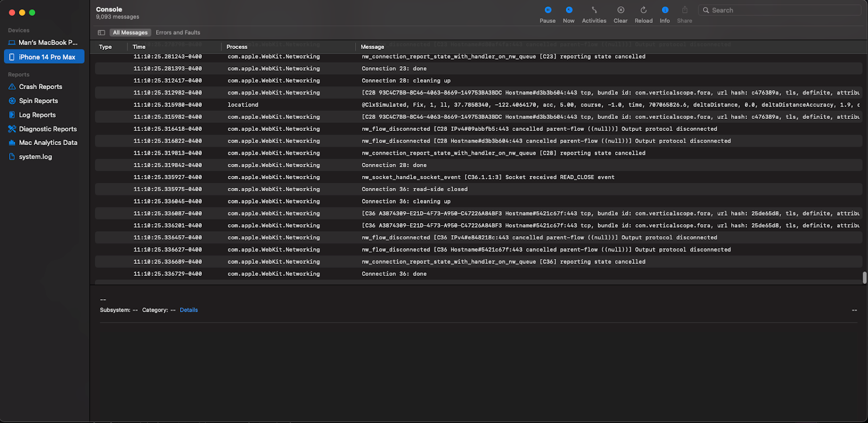This screenshot has width=868, height=423.
Task: Select '[C28] reporting state cancelled' row
Action: pos(478,153)
